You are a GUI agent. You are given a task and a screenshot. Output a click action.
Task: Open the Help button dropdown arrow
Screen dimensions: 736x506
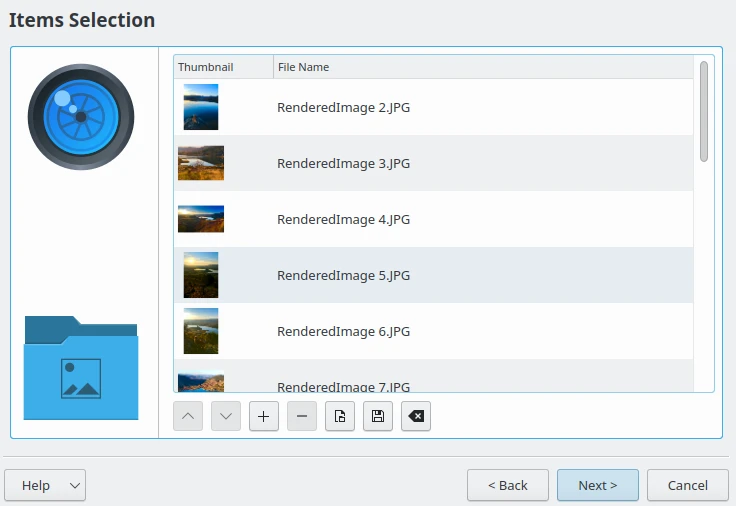pyautogui.click(x=74, y=485)
